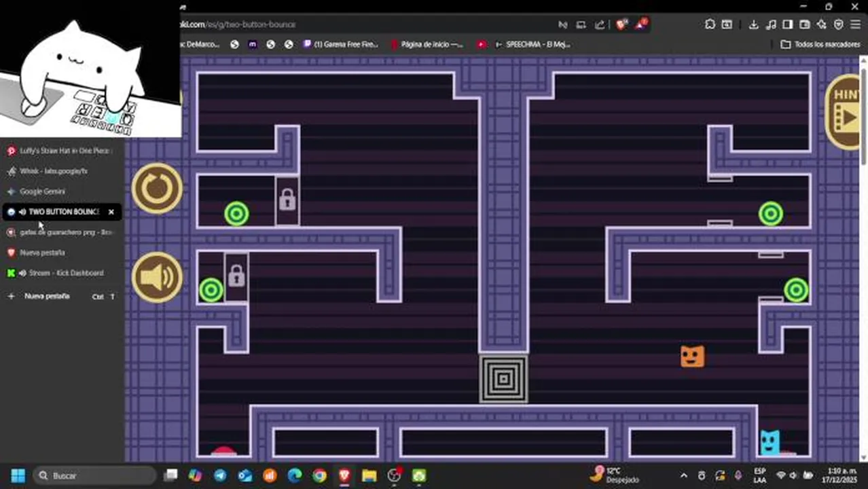Click the picture-in-picture icon in address bar

point(581,24)
